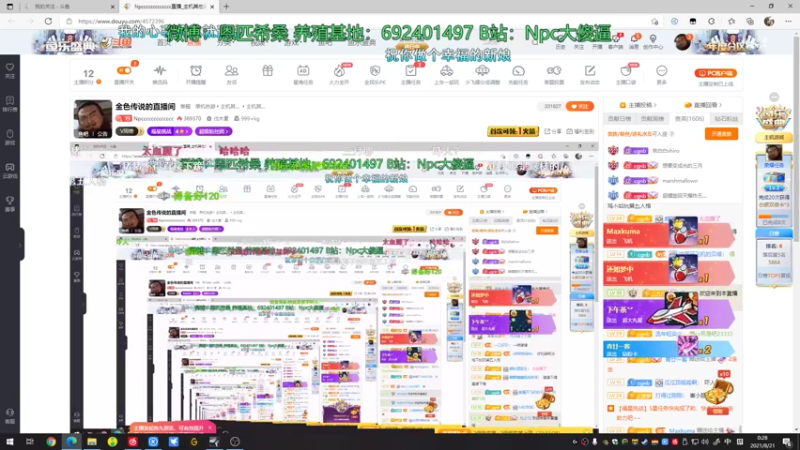This screenshot has width=800, height=450.
Task: Open the waveform stream-code icon in toolbar
Action: coord(160,70)
